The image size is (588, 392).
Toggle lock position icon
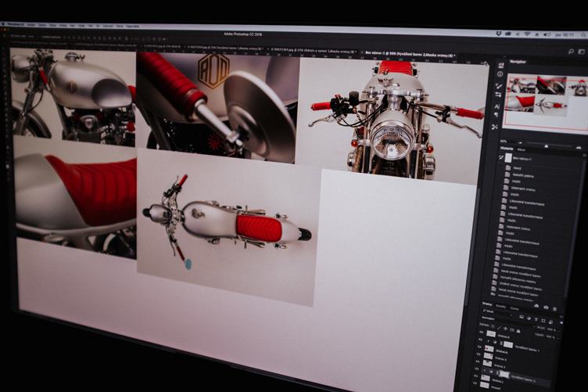point(505,329)
